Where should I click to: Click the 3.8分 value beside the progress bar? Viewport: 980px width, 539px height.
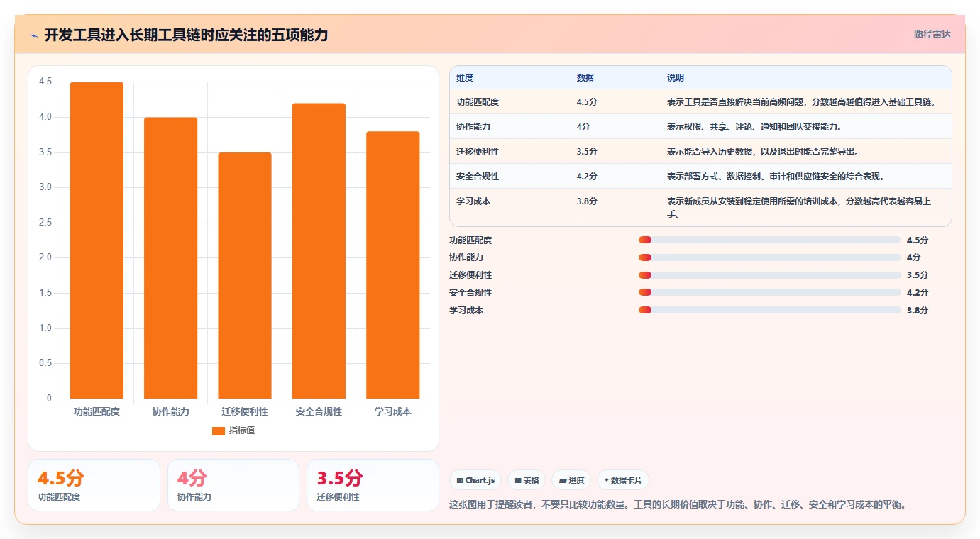pos(918,310)
